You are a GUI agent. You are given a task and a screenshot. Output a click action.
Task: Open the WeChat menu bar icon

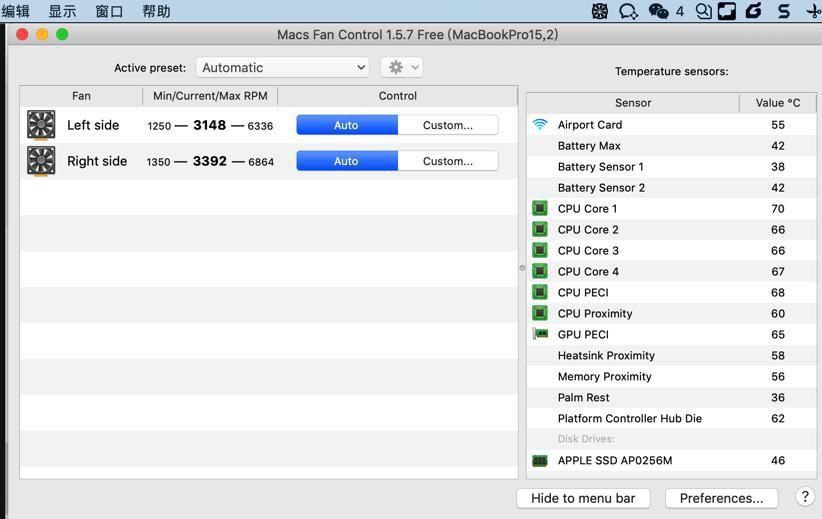(658, 11)
